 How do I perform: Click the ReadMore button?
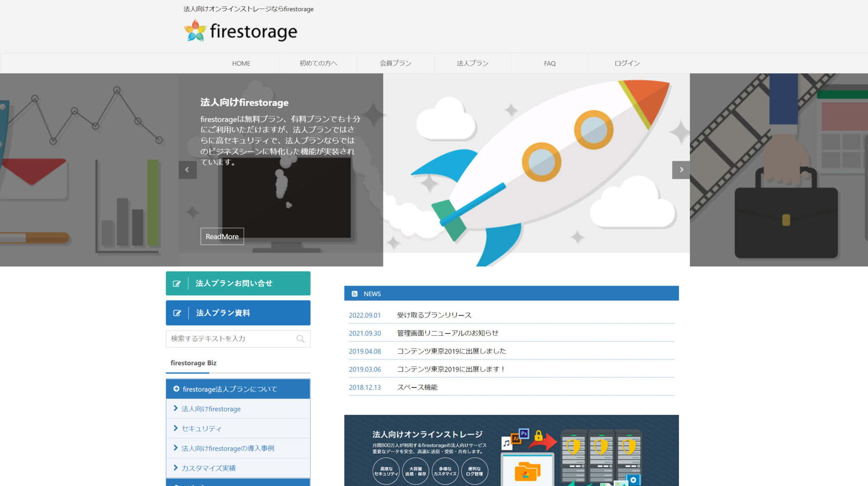(x=222, y=236)
